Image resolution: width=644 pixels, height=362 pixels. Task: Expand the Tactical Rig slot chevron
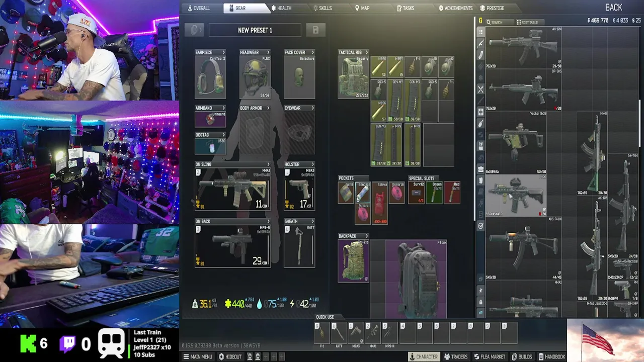[366, 52]
